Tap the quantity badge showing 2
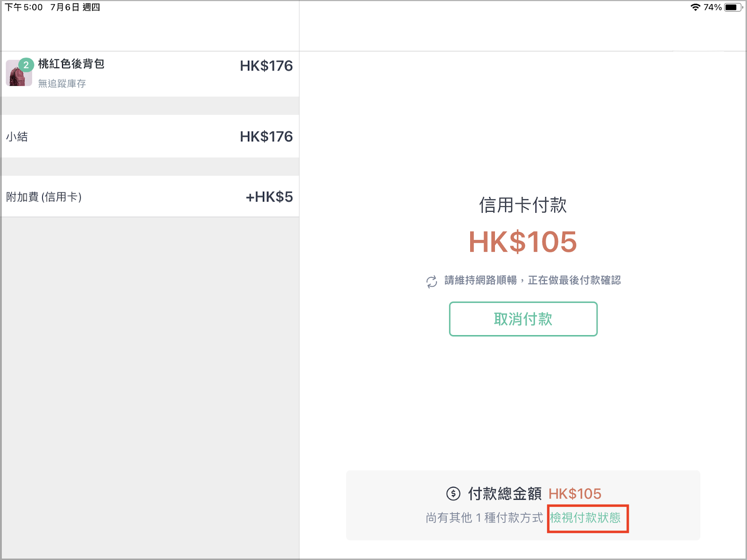747x560 pixels. pos(26,65)
